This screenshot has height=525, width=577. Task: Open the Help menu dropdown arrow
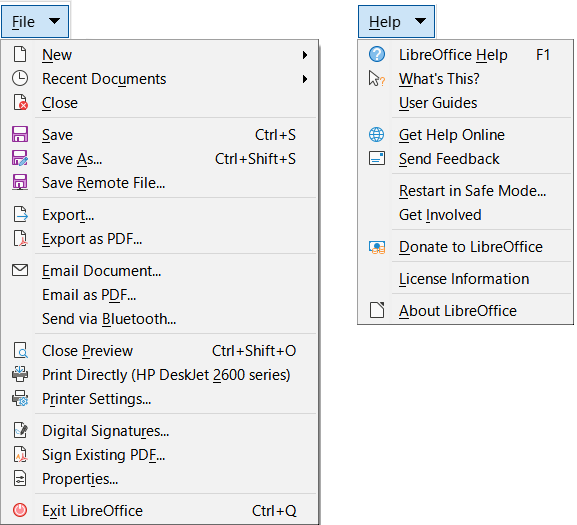pos(420,21)
